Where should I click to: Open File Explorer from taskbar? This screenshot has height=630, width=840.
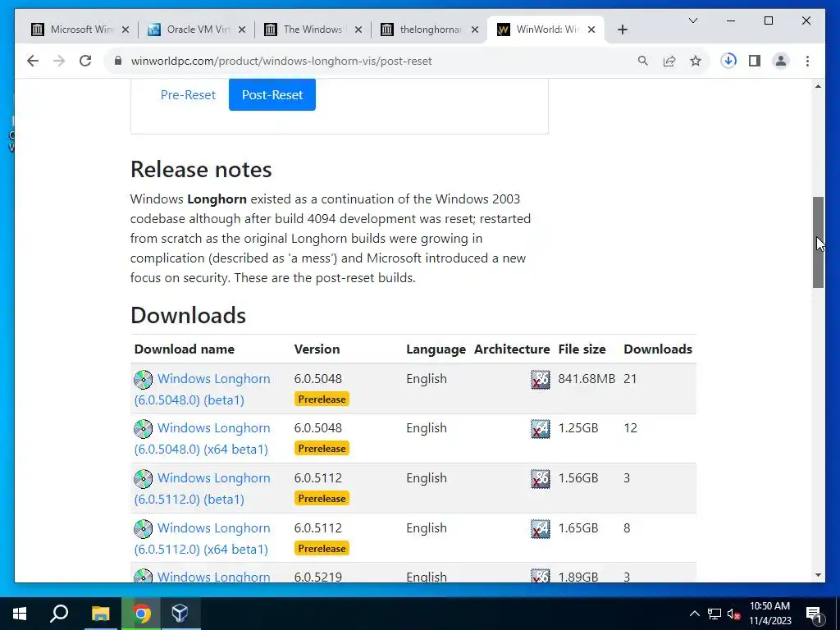point(100,614)
